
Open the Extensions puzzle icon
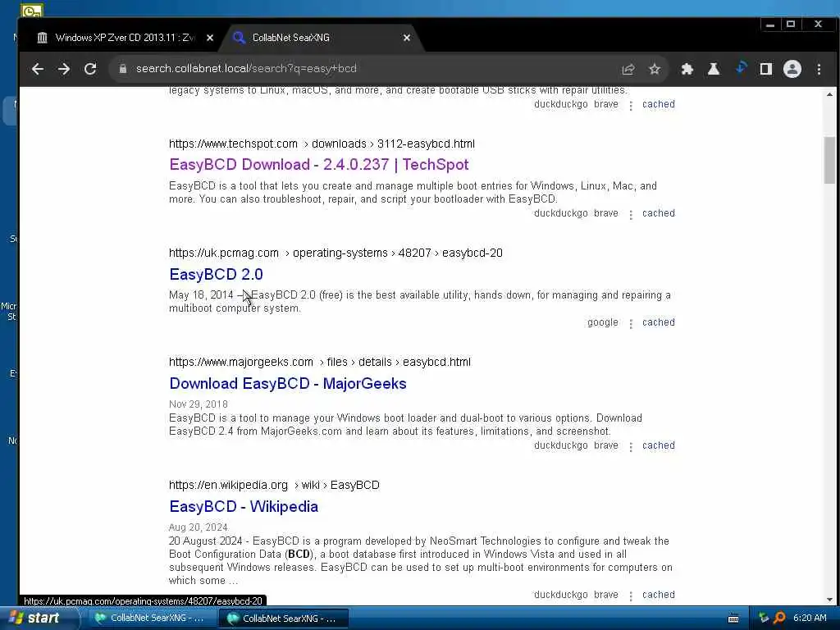[x=687, y=69]
